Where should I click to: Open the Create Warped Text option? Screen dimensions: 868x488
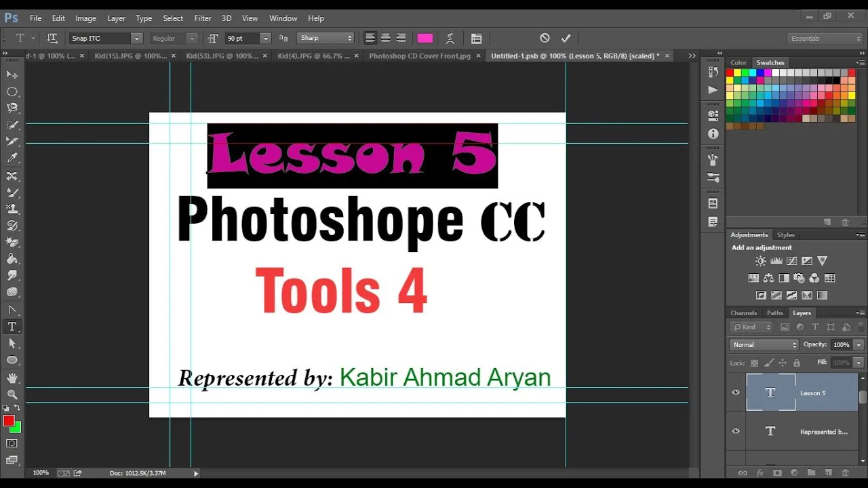click(450, 39)
